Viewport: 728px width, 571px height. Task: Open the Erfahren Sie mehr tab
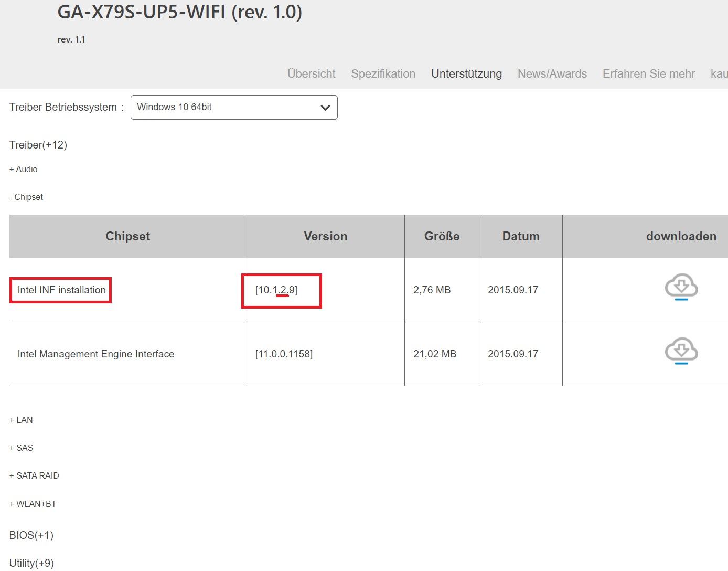point(649,73)
